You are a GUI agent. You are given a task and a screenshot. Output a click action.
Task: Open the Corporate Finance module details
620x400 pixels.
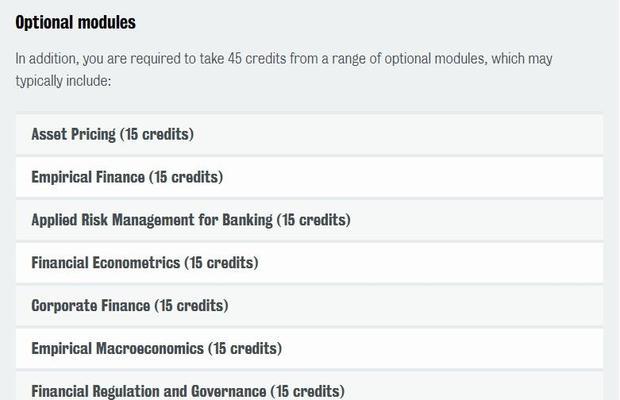(x=310, y=306)
